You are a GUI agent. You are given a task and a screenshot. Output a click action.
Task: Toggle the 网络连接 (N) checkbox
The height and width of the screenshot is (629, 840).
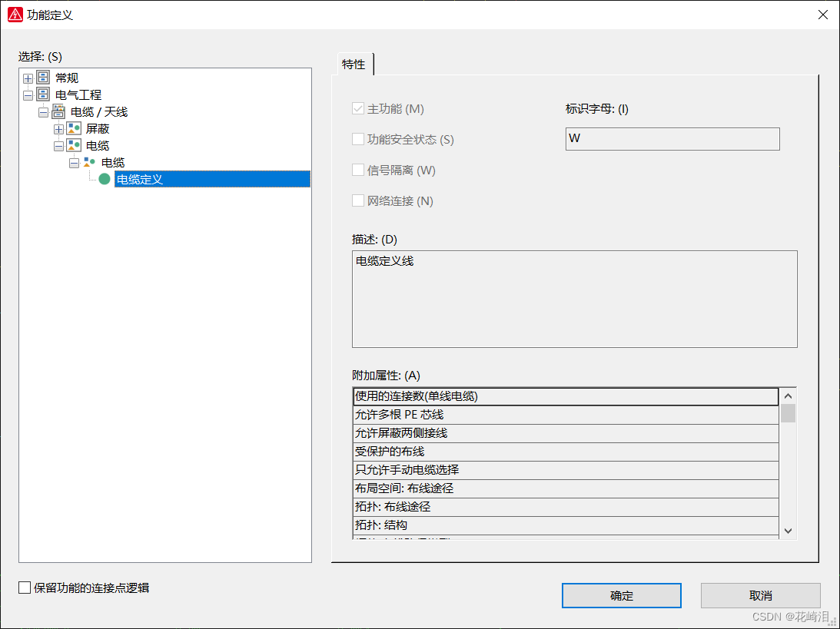click(358, 200)
